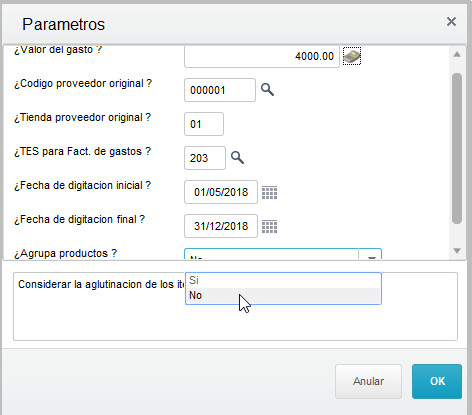The width and height of the screenshot is (472, 415).
Task: Expand the Agrupa productos dropdown arrow
Action: (x=371, y=255)
